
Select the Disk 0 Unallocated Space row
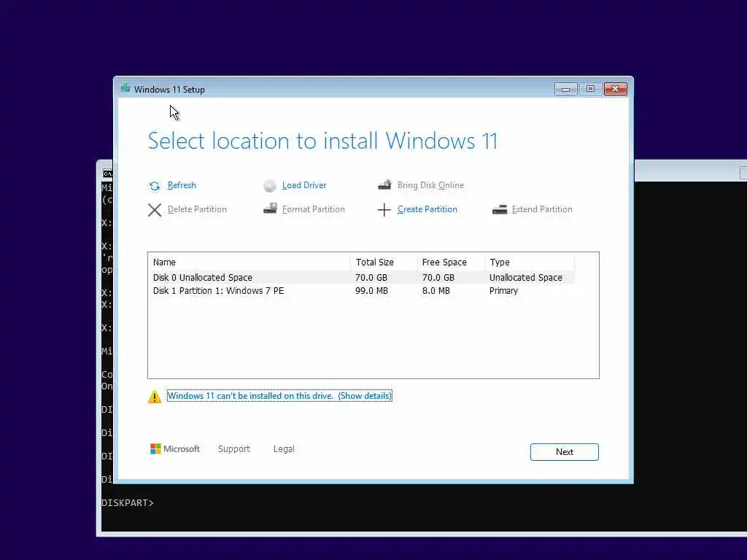point(363,277)
